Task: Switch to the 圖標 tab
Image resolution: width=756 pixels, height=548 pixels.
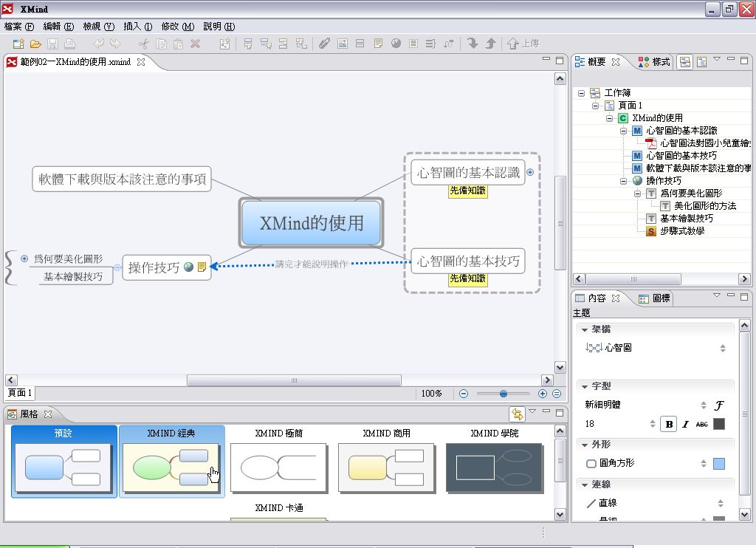Action: point(654,298)
